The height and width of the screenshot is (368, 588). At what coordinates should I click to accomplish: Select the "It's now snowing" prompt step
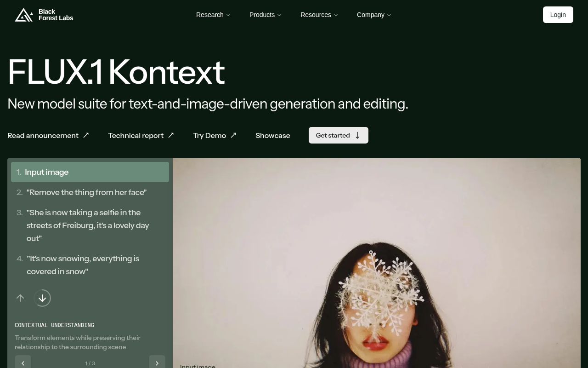(x=90, y=265)
